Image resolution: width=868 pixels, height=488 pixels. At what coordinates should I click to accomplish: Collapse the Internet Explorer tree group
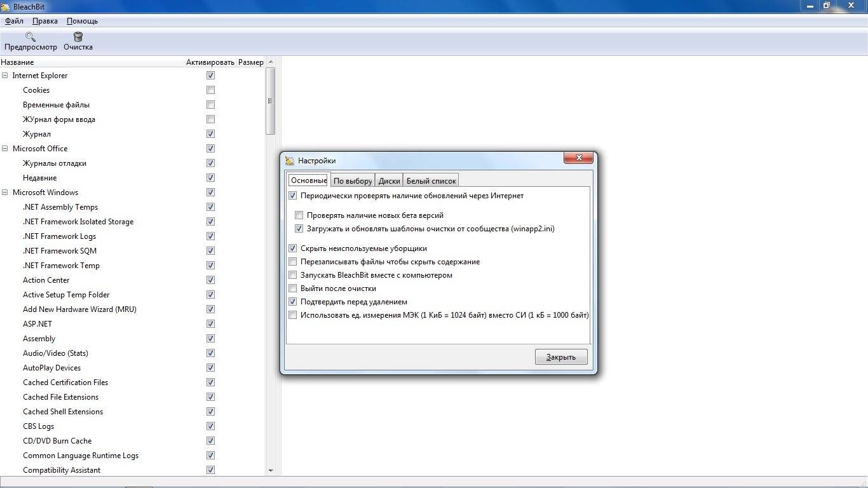[x=5, y=76]
